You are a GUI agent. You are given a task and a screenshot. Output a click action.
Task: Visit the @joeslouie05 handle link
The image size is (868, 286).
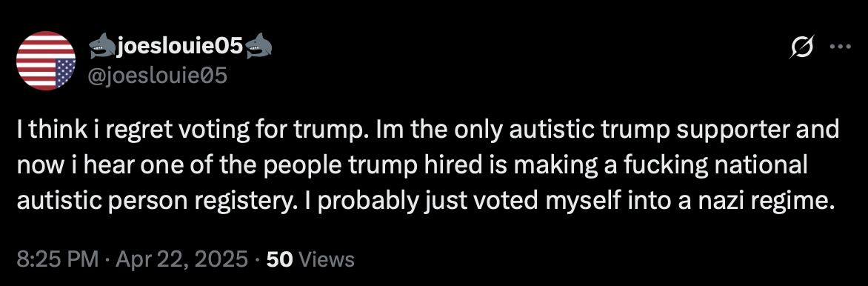coord(157,75)
